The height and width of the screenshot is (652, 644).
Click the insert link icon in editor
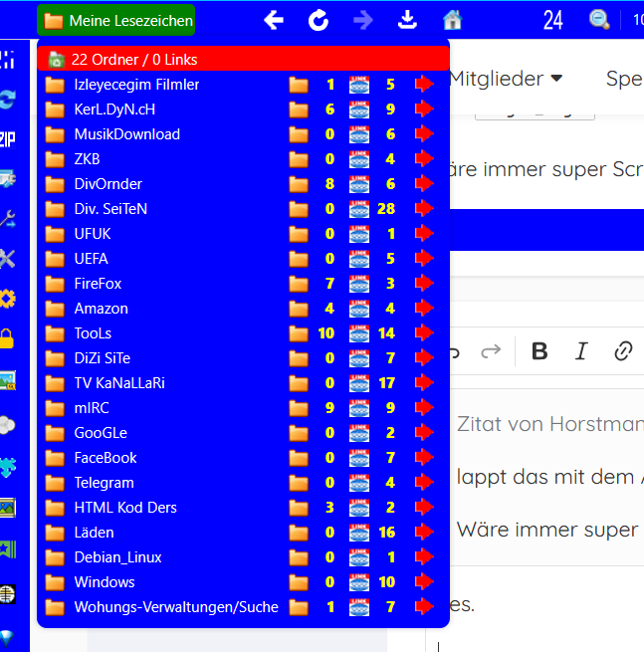[x=623, y=351]
